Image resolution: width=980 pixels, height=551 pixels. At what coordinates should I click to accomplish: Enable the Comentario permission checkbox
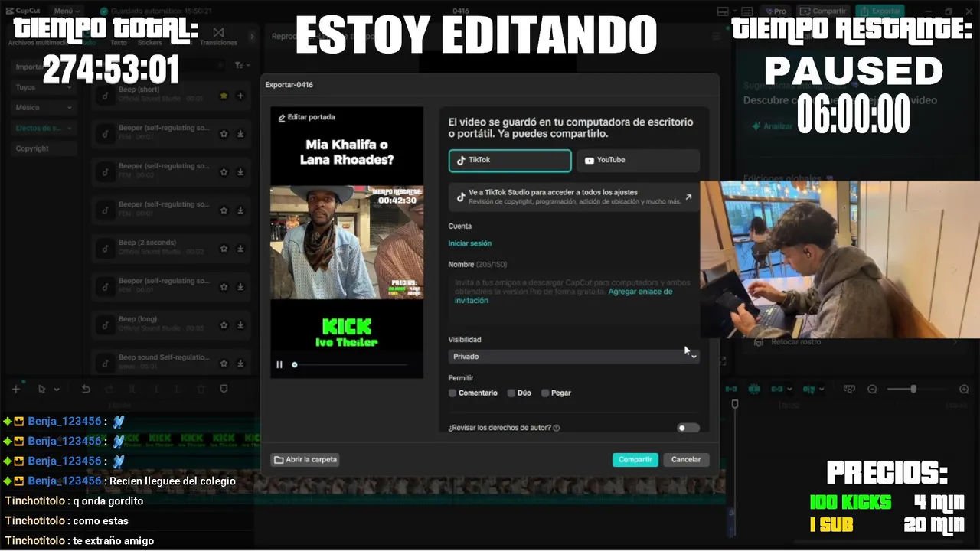pos(452,393)
